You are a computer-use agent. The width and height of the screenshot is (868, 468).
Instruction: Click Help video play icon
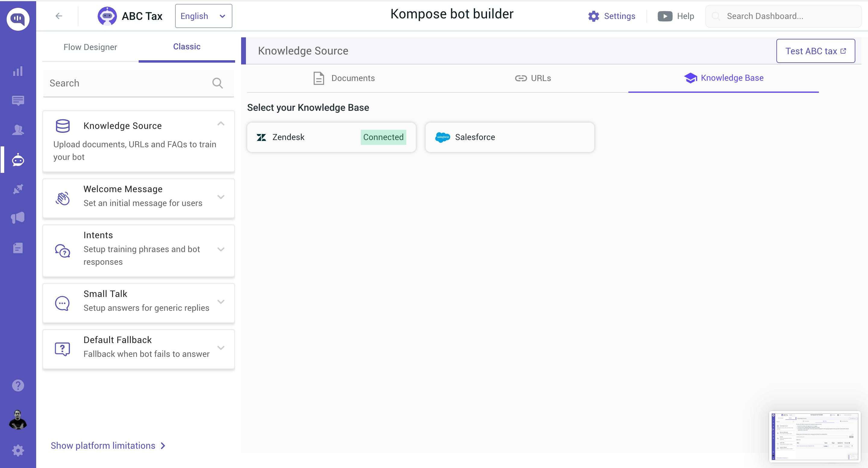tap(665, 16)
